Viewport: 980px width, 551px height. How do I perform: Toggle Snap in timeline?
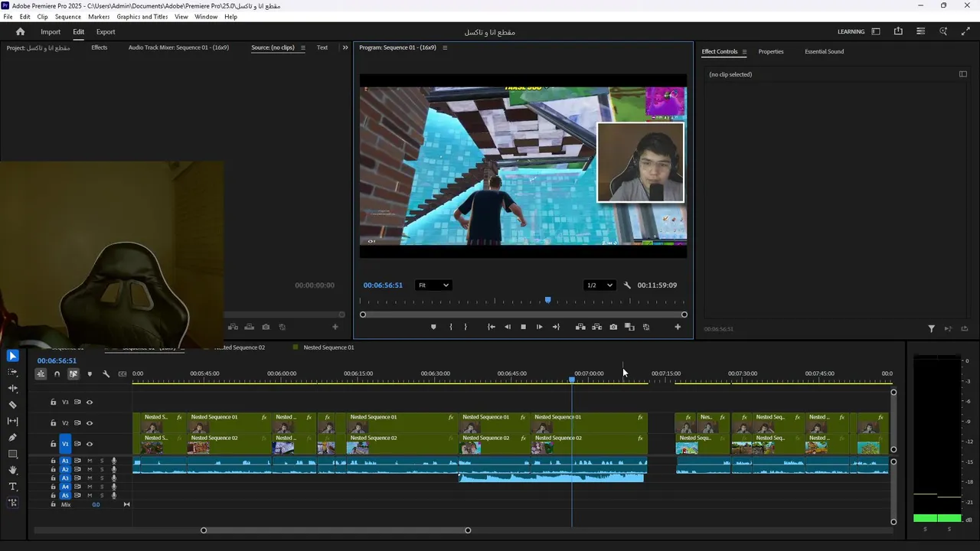click(x=57, y=374)
